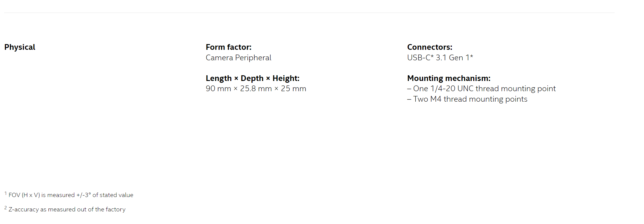Click the superscript 1 footnote marker
Viewport: 644px width, 224px height.
point(6,193)
